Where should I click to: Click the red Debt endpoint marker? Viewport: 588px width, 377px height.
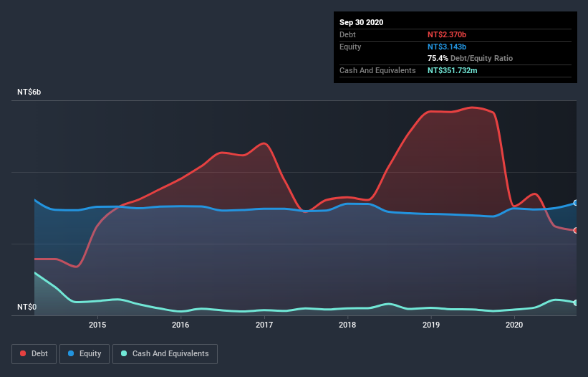point(576,230)
